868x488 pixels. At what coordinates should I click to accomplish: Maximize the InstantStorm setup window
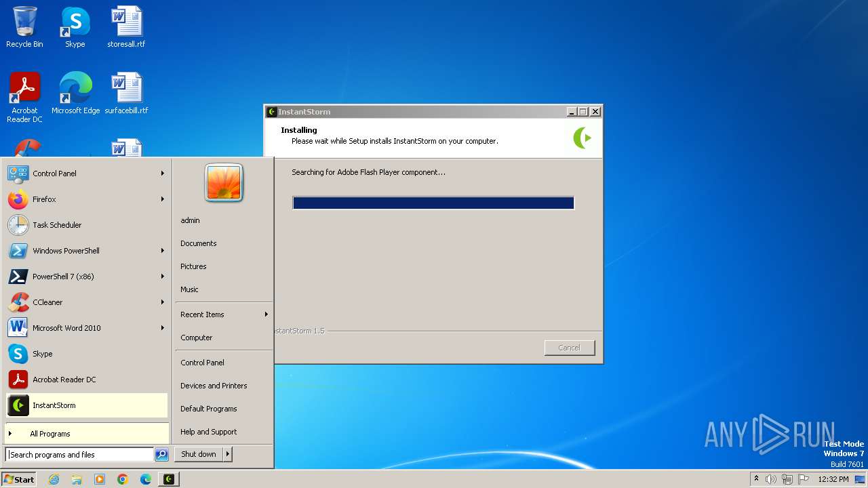click(583, 112)
